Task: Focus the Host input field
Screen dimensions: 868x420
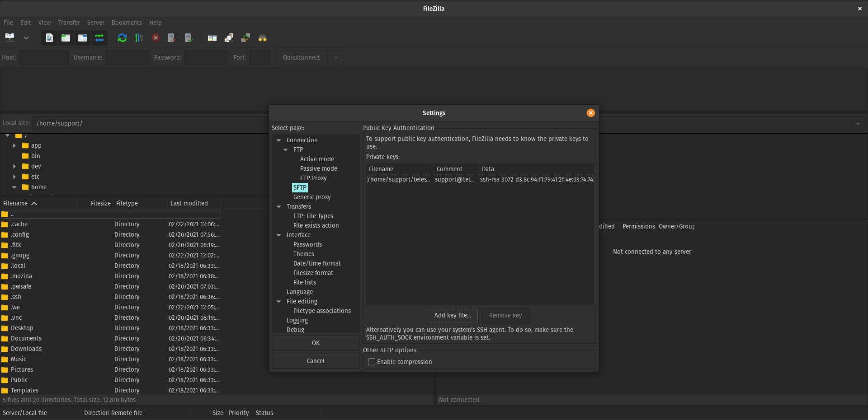Action: coord(44,57)
